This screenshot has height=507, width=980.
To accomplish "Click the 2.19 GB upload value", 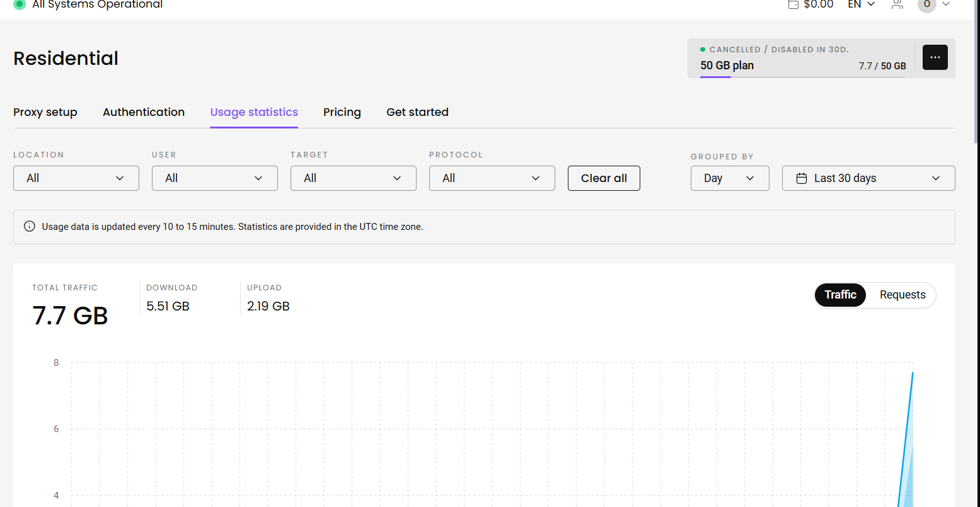I will (268, 307).
